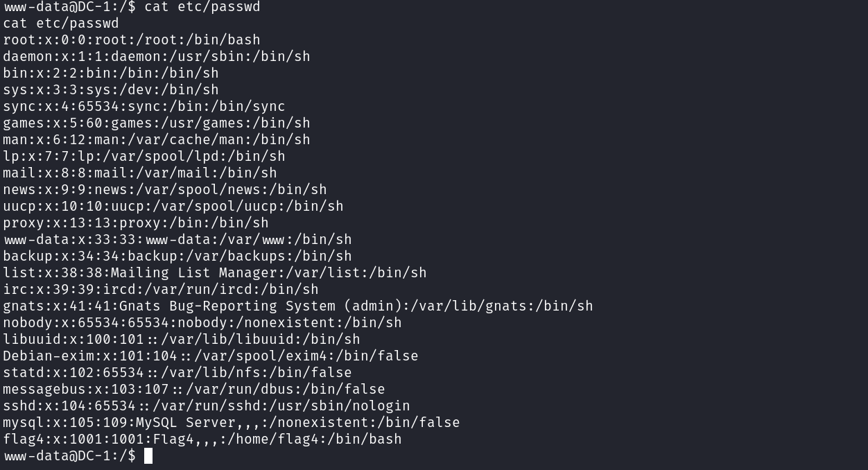Click the terminal cursor block at the prompt
Image resolution: width=868 pixels, height=470 pixels.
click(148, 455)
